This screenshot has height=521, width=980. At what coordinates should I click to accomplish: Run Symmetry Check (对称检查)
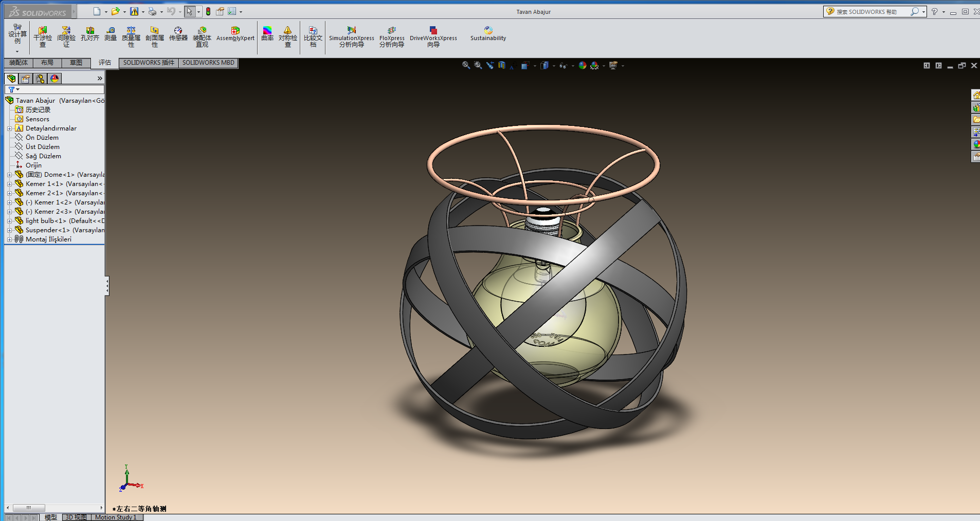coord(288,37)
